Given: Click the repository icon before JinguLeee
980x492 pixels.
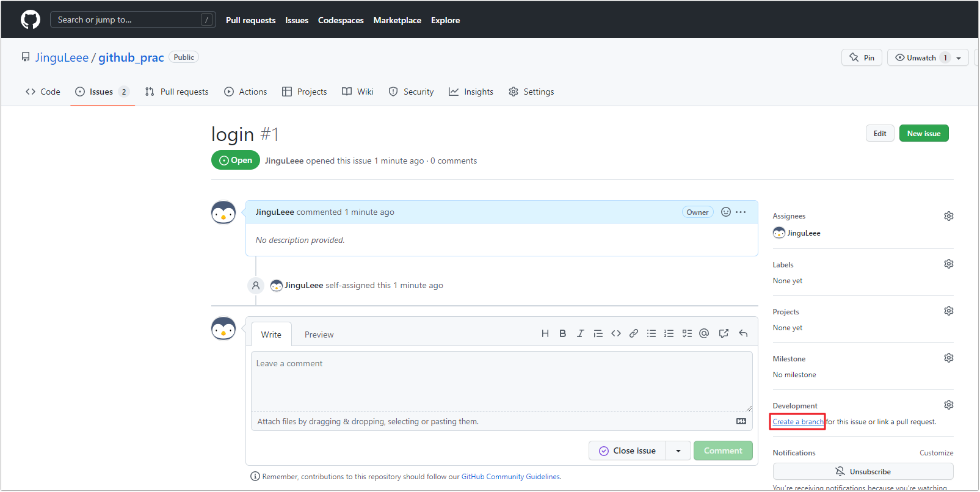Looking at the screenshot, I should pos(26,57).
